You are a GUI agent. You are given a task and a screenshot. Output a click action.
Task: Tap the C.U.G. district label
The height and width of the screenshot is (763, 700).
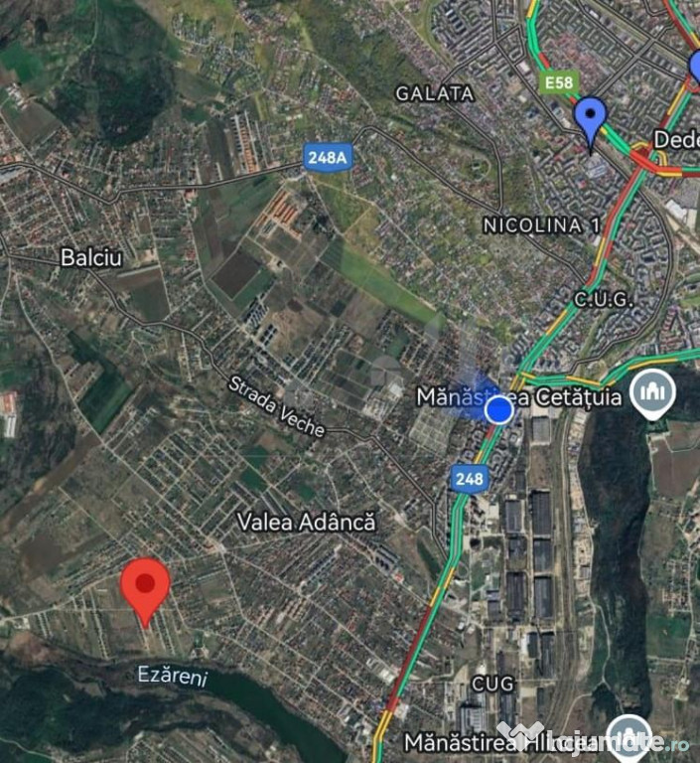(x=604, y=299)
